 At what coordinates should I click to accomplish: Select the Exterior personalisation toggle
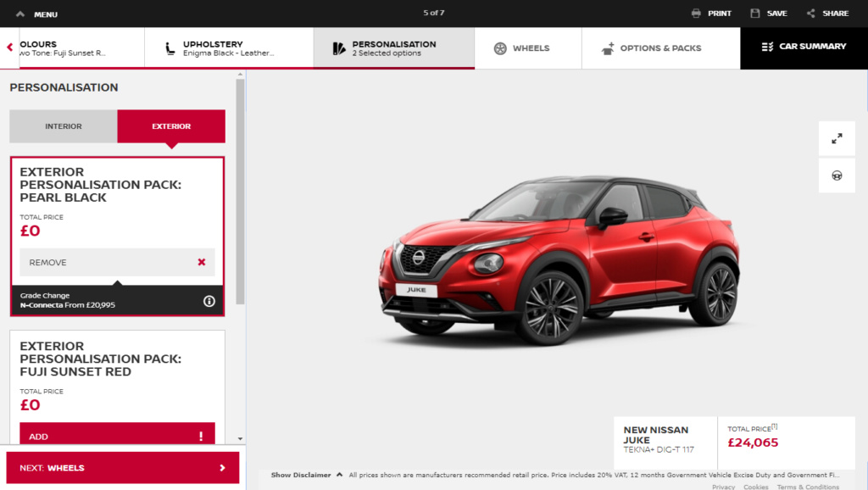[171, 126]
